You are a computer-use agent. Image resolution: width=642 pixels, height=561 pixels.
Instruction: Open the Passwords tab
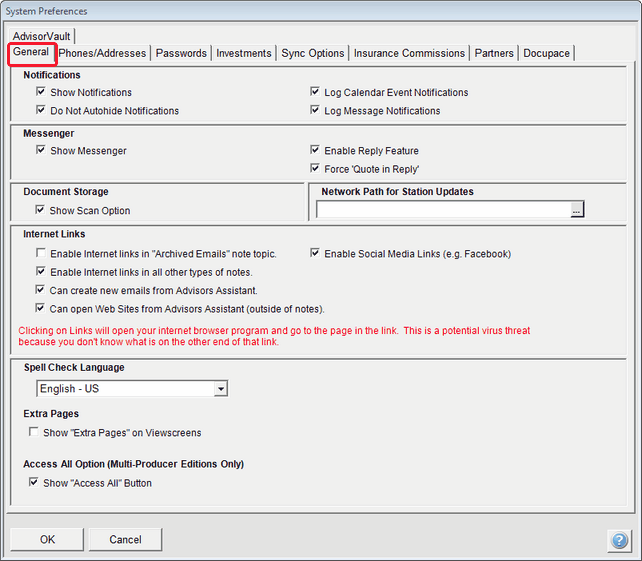pos(181,53)
